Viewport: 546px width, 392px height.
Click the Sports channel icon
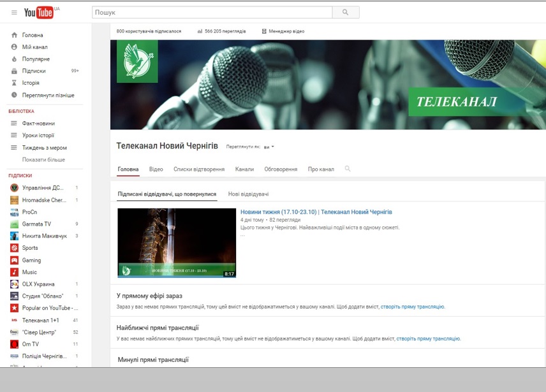click(14, 248)
